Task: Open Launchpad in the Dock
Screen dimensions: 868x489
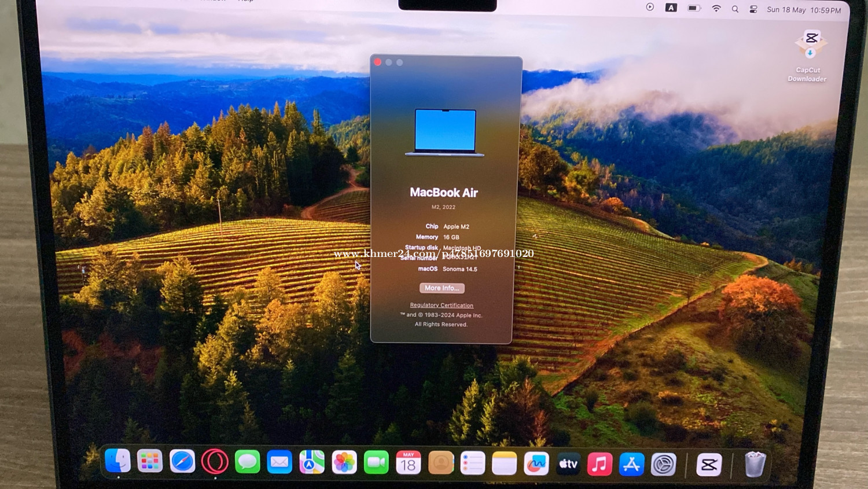Action: 150,461
